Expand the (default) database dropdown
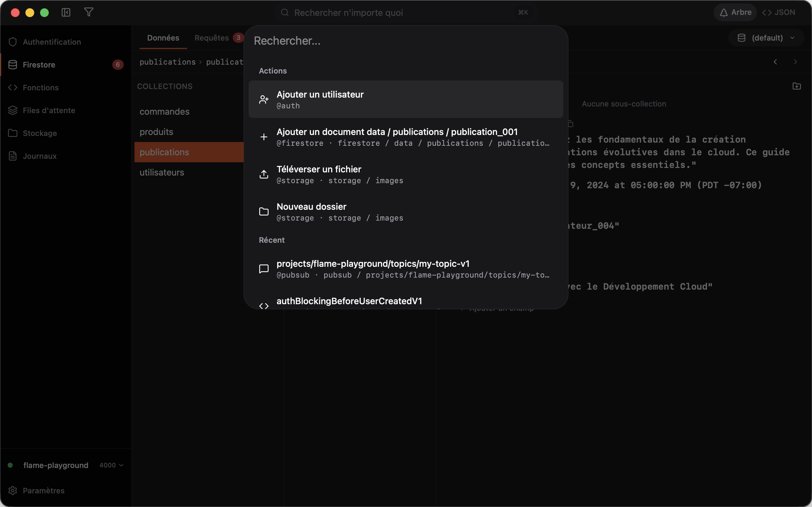Image resolution: width=812 pixels, height=507 pixels. (x=766, y=38)
